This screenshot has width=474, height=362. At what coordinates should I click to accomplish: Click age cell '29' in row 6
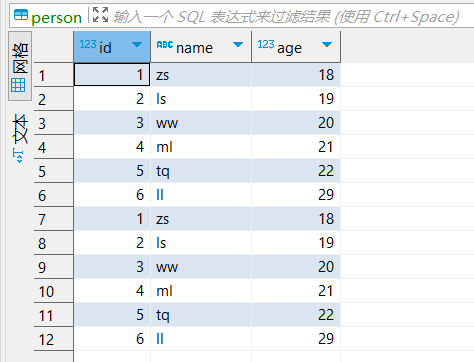click(296, 195)
